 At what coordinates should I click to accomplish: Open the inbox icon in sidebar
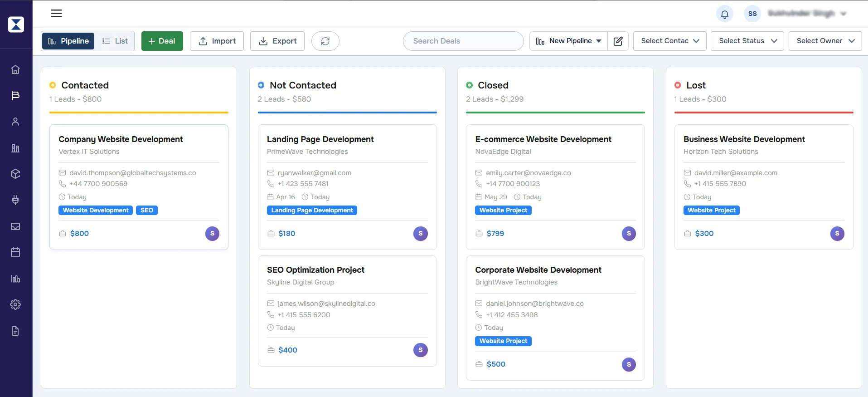pos(15,226)
